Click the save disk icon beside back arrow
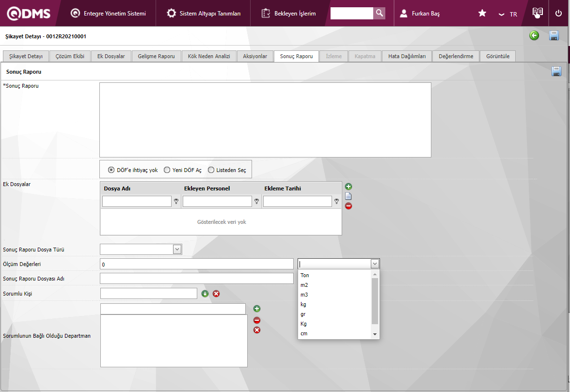This screenshot has height=392, width=570. coord(554,35)
